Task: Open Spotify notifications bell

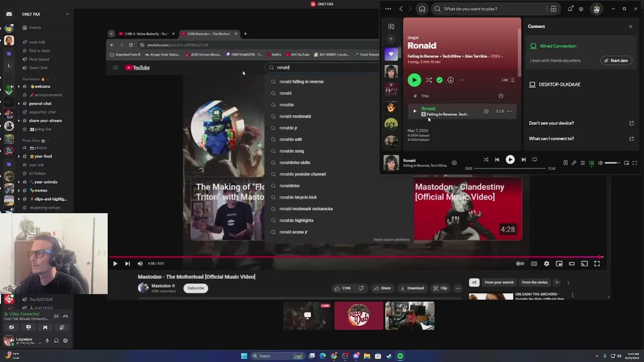Action: coord(570,9)
